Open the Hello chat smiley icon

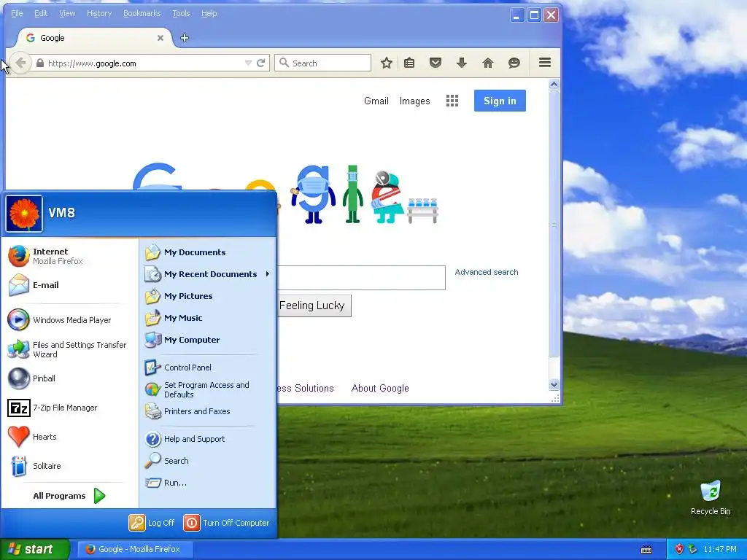tap(514, 63)
